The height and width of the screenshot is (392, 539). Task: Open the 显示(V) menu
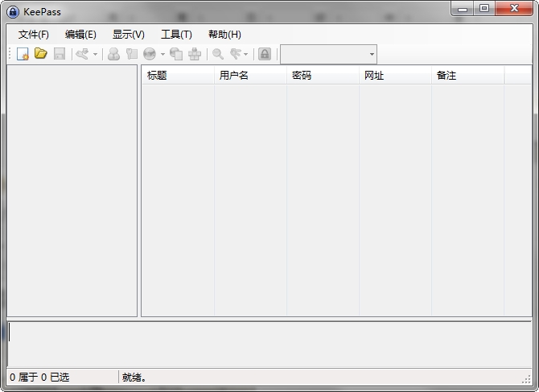pyautogui.click(x=128, y=35)
